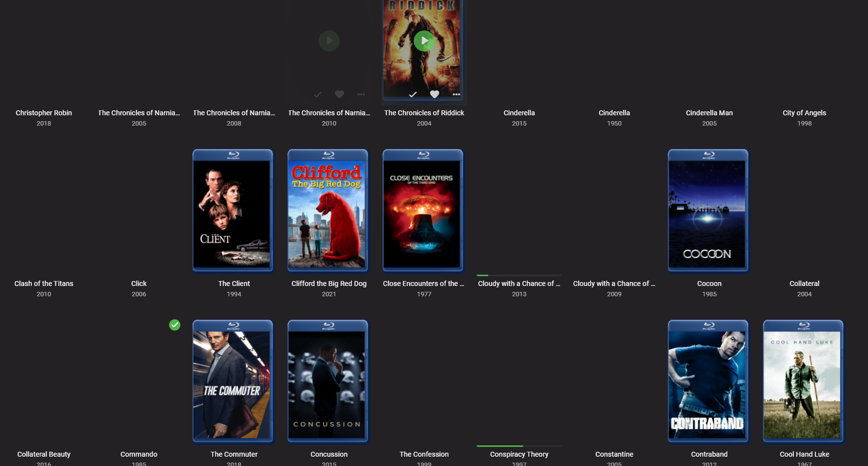868x466 pixels.
Task: Click year 1994 under The Client
Action: 234,294
